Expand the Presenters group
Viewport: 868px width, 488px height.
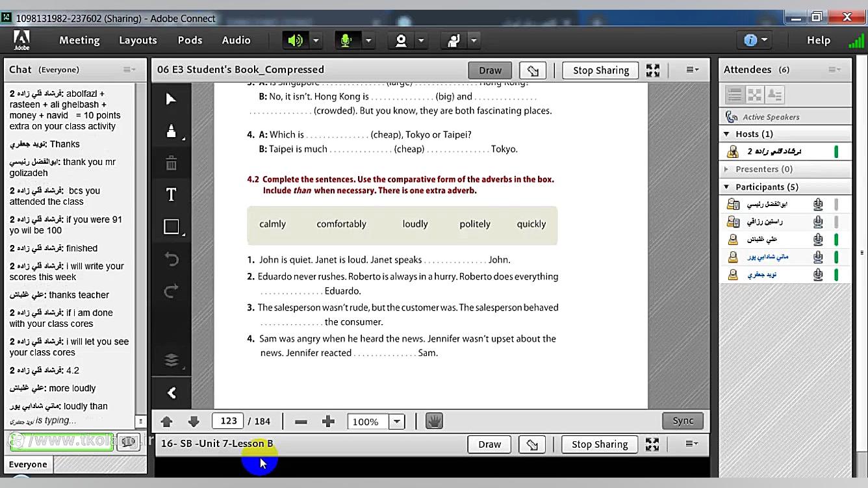coord(726,169)
